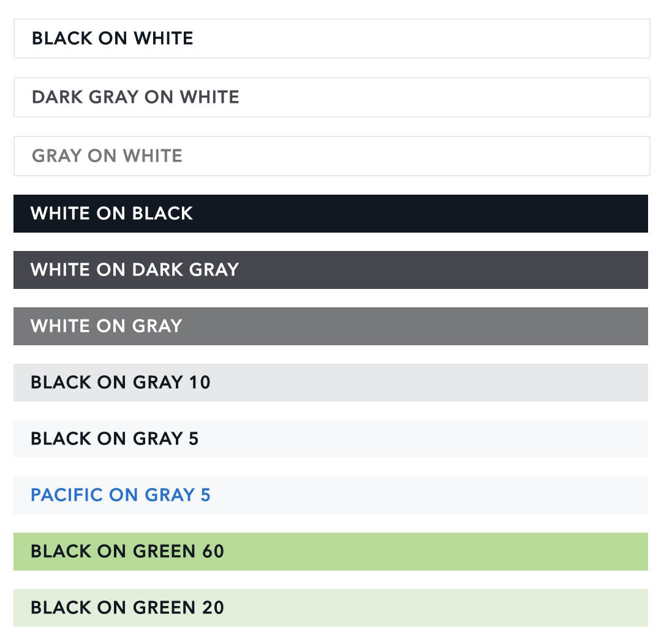The image size is (664, 644).
Task: Click the 'PACIFIC ON GRAY 5' blue text
Action: (x=121, y=495)
